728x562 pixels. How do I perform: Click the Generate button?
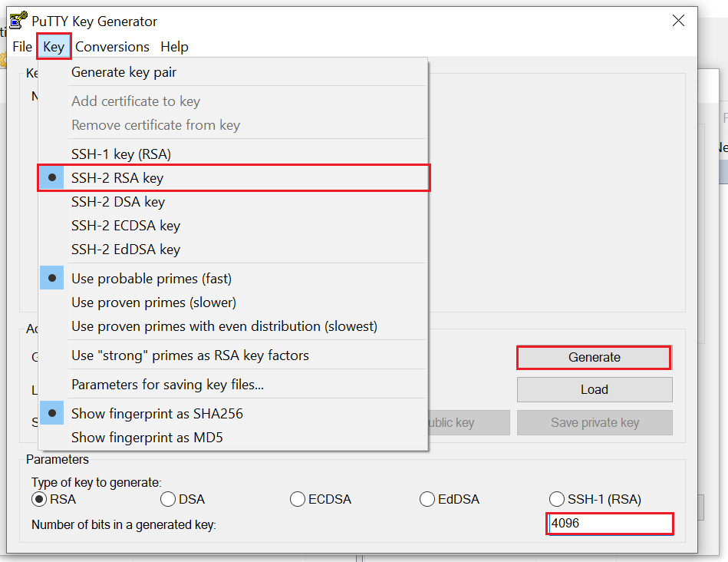595,357
